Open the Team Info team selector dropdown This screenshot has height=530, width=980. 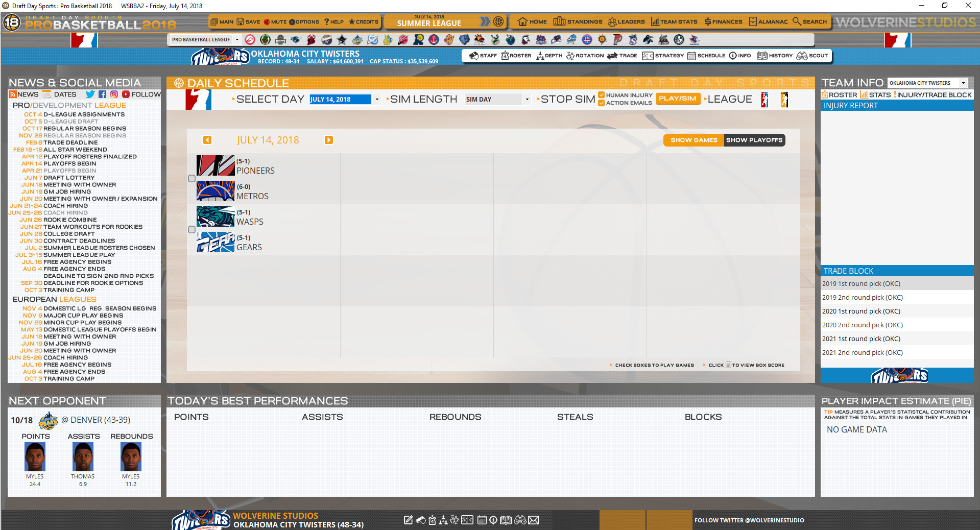(x=964, y=83)
